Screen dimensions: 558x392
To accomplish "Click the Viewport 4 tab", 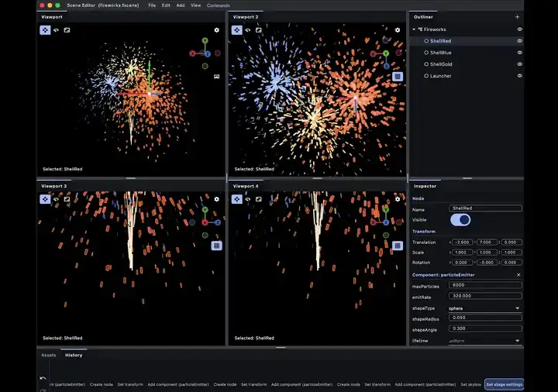I will tap(246, 186).
